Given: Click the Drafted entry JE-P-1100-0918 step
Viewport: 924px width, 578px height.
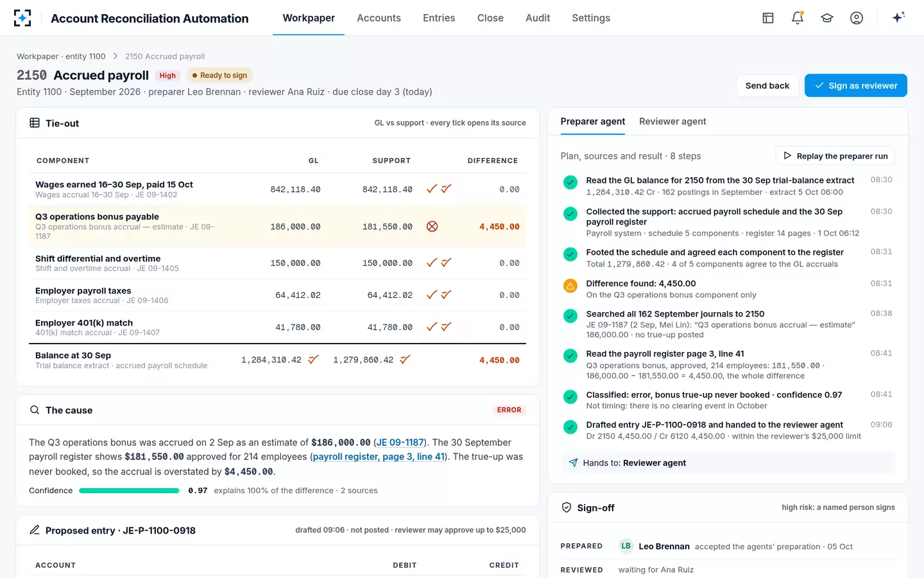Looking at the screenshot, I should coord(727,430).
